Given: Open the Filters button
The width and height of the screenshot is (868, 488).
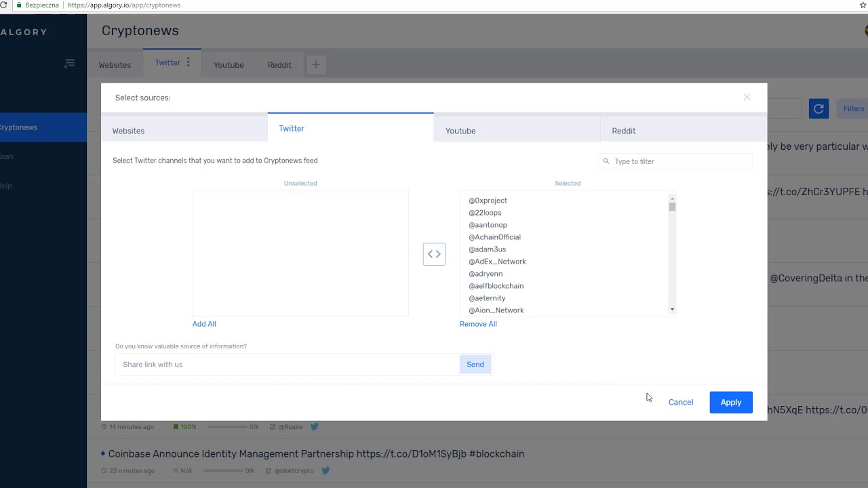Looking at the screenshot, I should point(853,108).
